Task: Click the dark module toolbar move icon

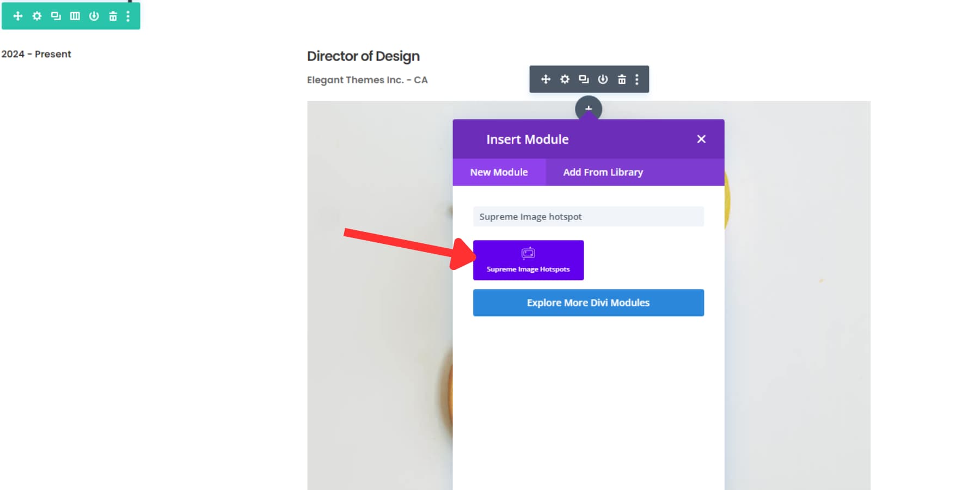Action: coord(546,79)
